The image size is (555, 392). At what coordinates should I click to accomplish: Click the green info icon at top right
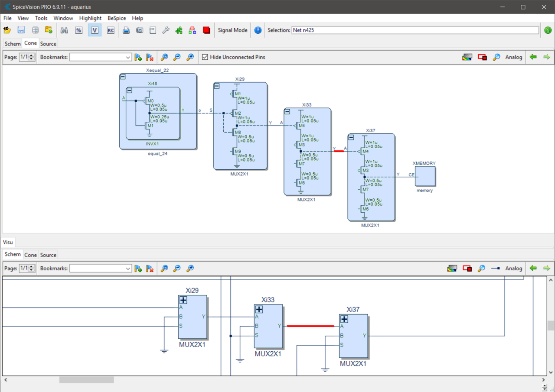coord(548,30)
